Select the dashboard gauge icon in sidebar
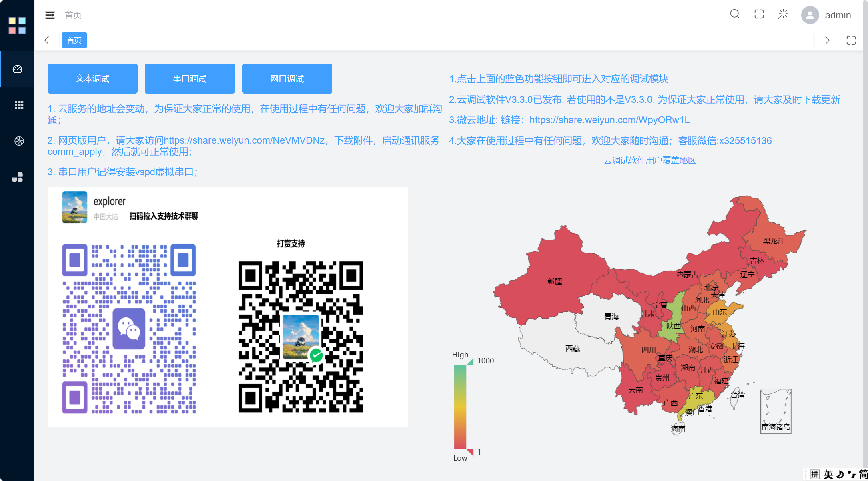868x481 pixels. [17, 69]
